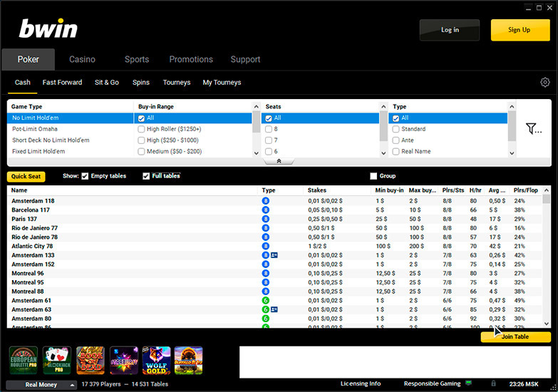This screenshot has height=392, width=558.
Task: Click the Log in button
Action: click(450, 30)
